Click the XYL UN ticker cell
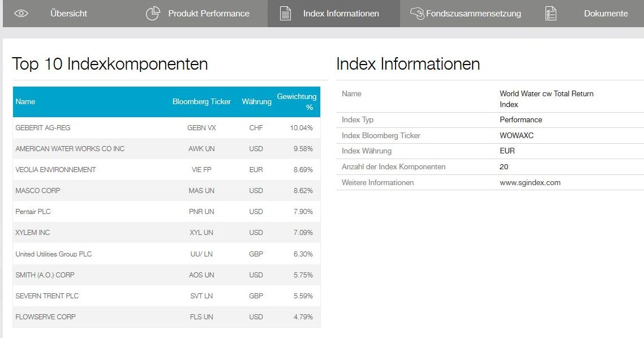The image size is (644, 338). [x=201, y=233]
